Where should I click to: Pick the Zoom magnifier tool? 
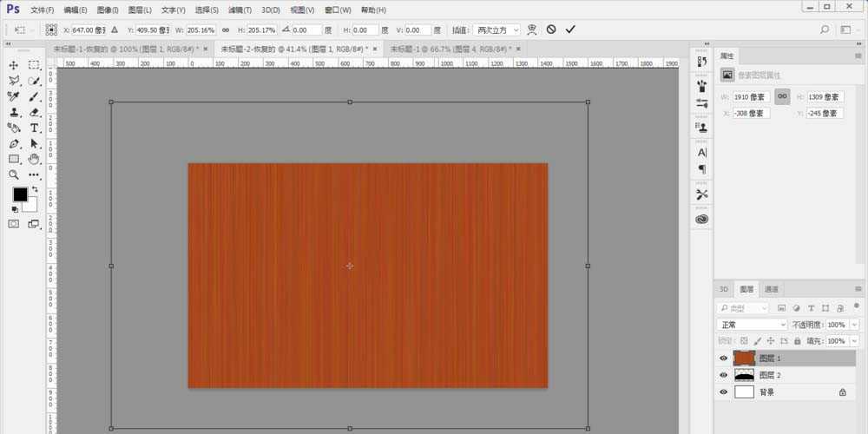point(14,174)
